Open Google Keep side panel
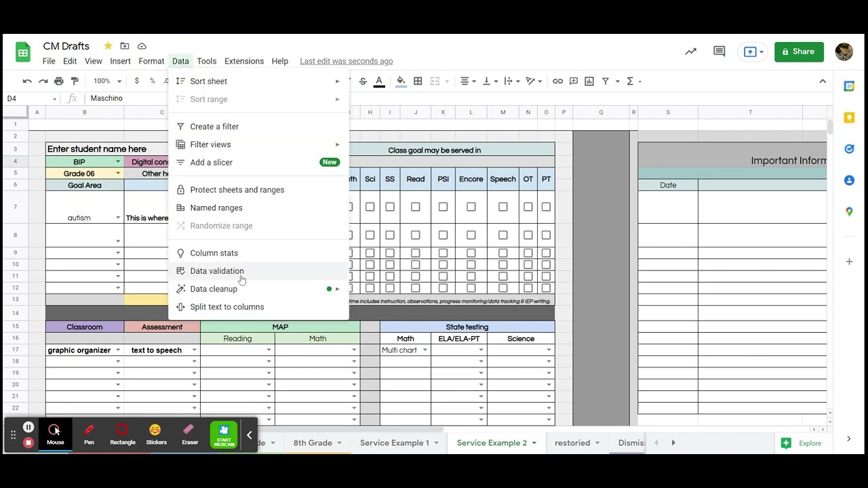This screenshot has width=868, height=488. [x=849, y=118]
